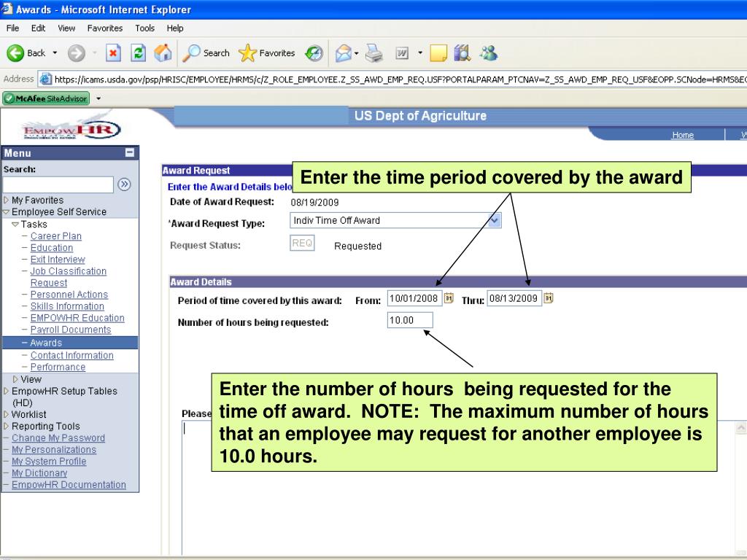This screenshot has height=560, width=747.
Task: Open the calendar picker beside the Thru date
Action: (548, 298)
